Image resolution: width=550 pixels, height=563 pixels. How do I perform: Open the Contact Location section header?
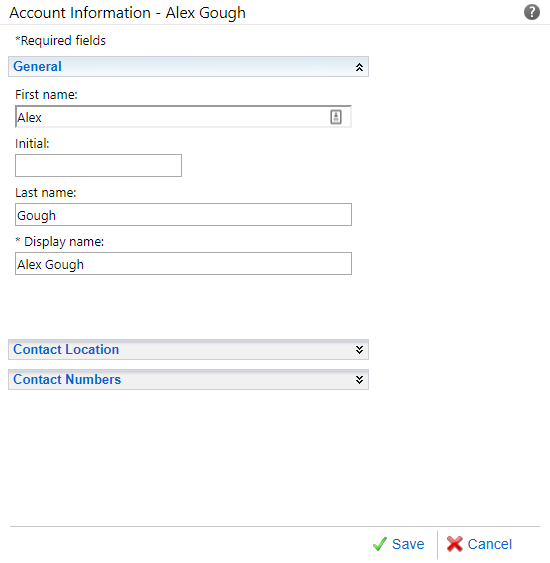point(188,349)
